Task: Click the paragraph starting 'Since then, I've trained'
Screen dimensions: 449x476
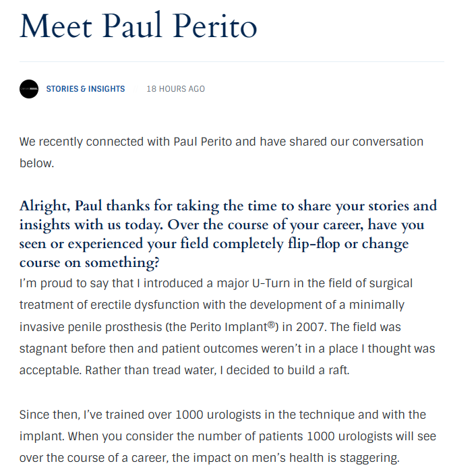Action: pyautogui.click(x=228, y=436)
